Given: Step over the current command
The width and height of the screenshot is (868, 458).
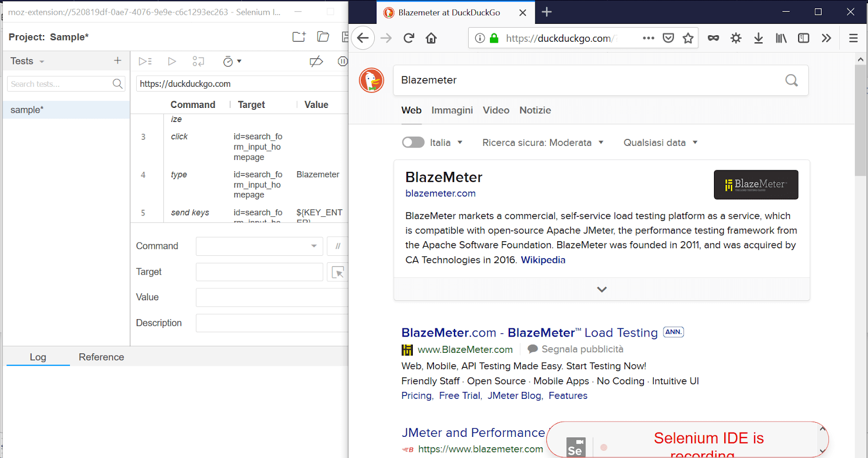Looking at the screenshot, I should click(199, 61).
